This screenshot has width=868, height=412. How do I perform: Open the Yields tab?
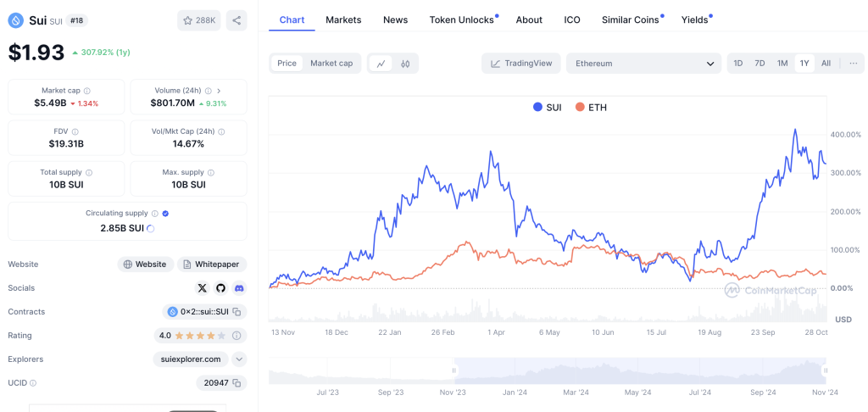pyautogui.click(x=695, y=20)
